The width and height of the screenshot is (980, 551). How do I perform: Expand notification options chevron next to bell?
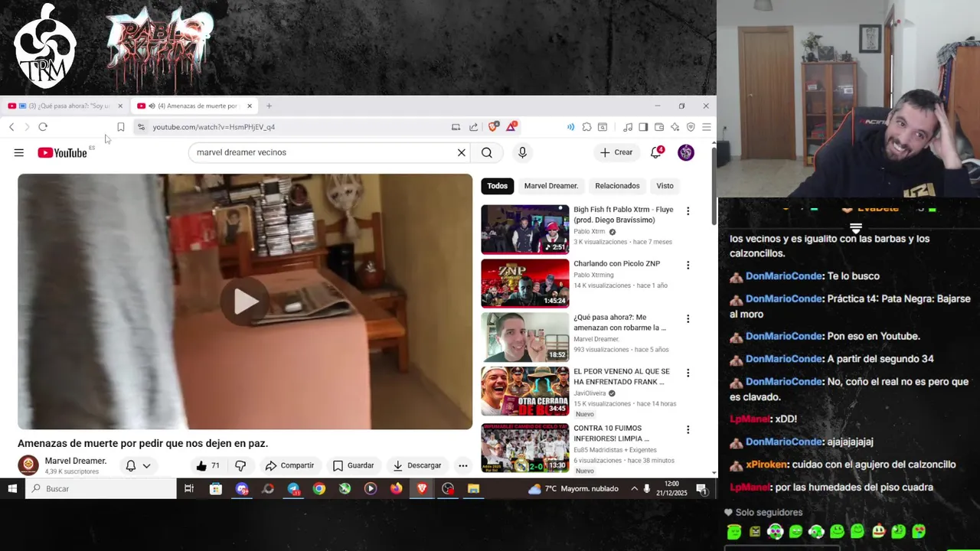point(146,465)
